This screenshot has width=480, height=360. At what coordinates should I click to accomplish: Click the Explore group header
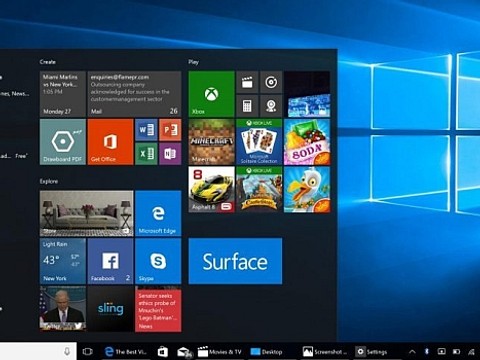[49, 181]
